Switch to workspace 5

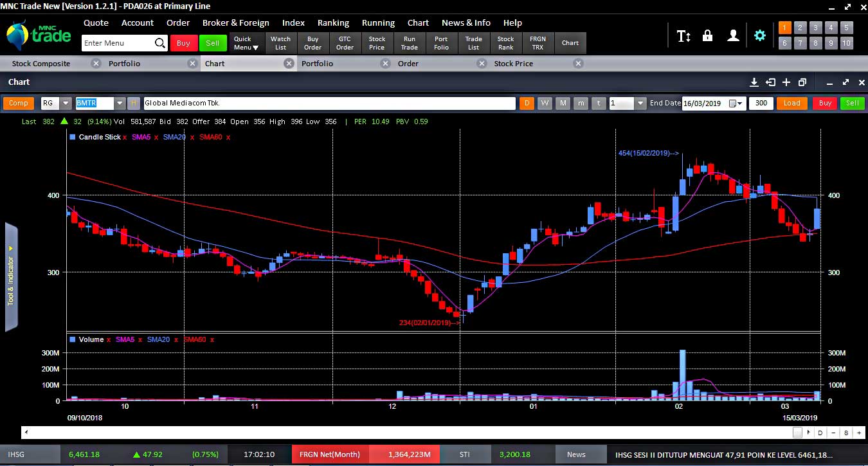point(847,28)
